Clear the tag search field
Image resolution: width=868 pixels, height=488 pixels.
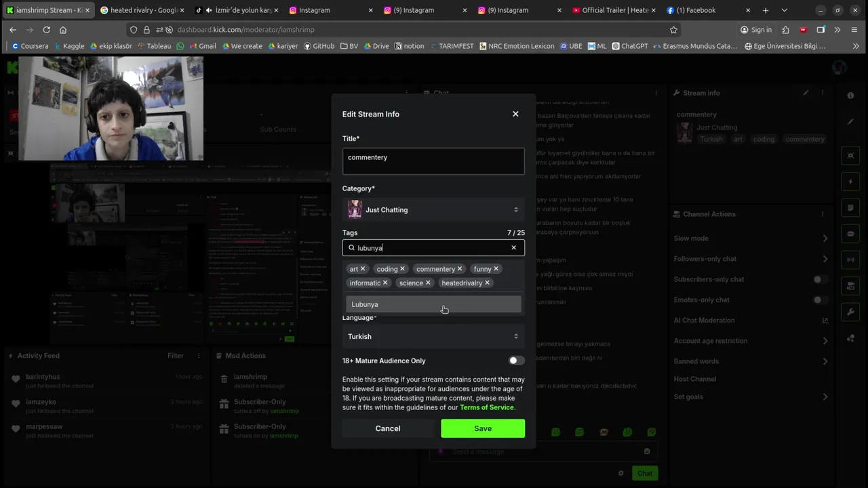(513, 247)
